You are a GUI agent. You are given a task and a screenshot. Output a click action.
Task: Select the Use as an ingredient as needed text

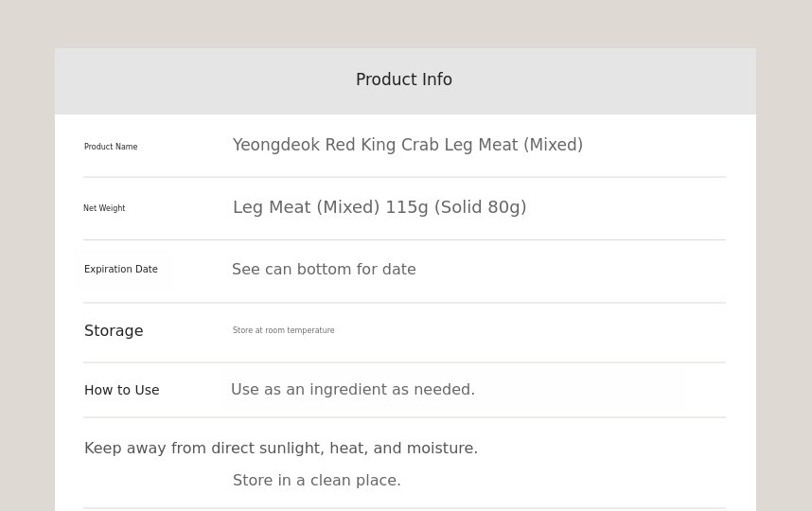[x=352, y=390]
